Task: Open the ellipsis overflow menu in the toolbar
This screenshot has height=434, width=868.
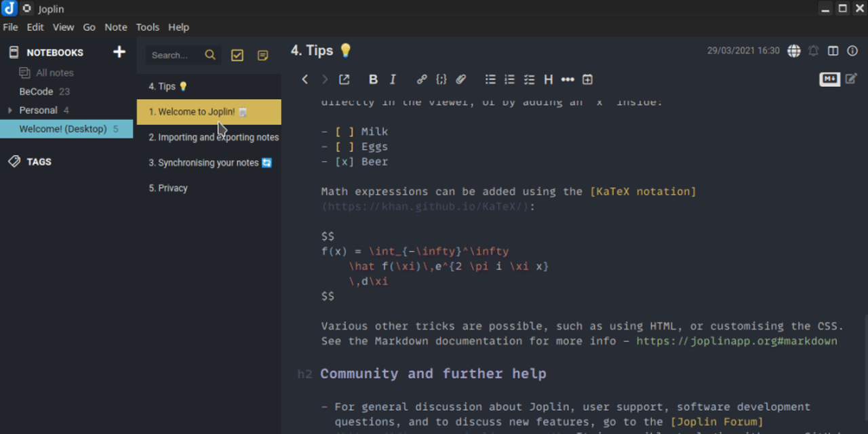Action: (568, 79)
